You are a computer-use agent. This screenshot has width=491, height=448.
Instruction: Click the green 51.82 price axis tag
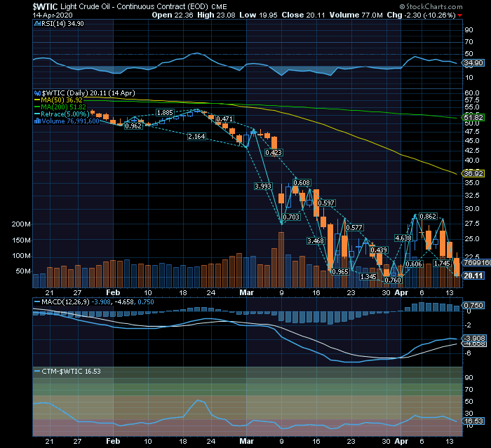coord(473,117)
